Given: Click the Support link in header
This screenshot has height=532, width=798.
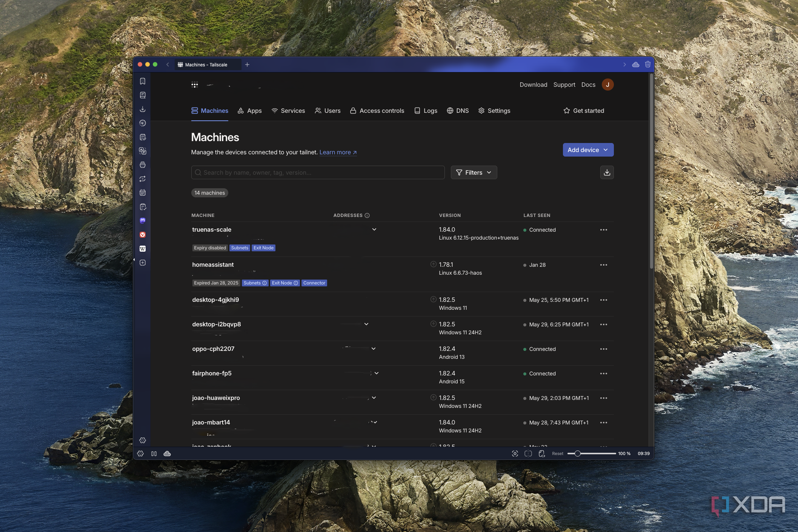Looking at the screenshot, I should (x=564, y=85).
